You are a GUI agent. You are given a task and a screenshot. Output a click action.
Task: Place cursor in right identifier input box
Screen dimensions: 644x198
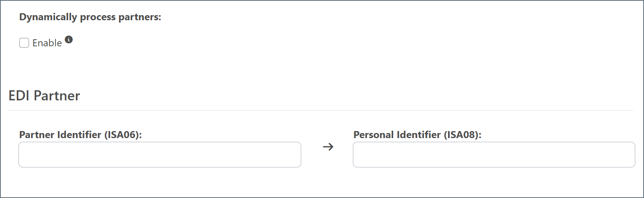point(494,154)
